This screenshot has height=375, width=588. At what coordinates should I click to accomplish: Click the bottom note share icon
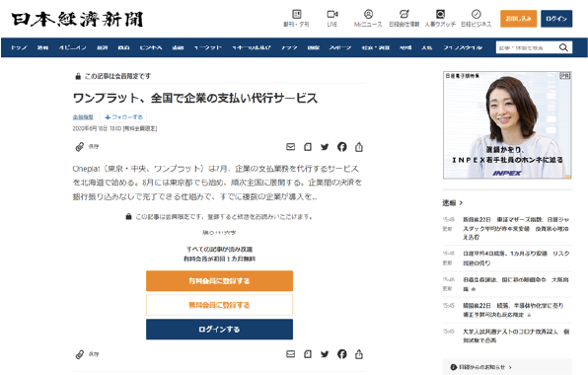point(308,354)
